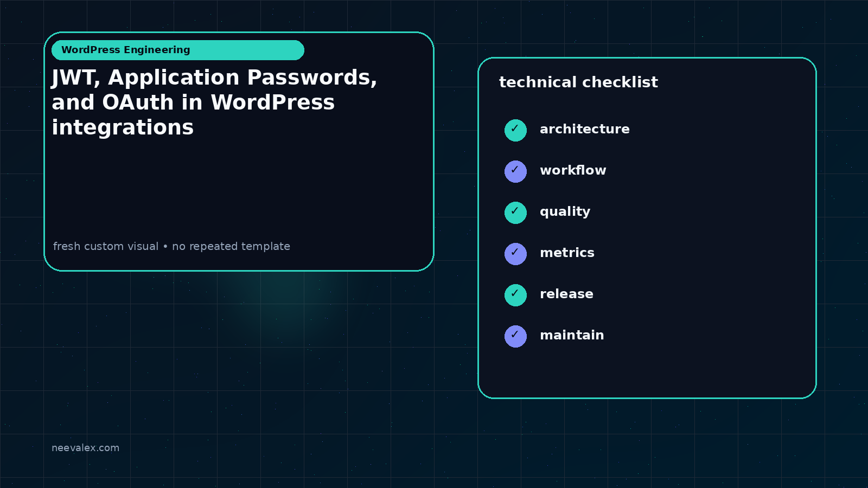Open the neevalex.com link
Image resolution: width=868 pixels, height=488 pixels.
(85, 448)
